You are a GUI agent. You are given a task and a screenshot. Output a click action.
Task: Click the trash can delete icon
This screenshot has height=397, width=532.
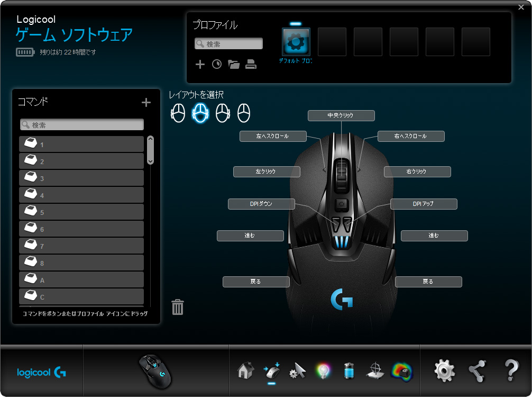point(178,307)
